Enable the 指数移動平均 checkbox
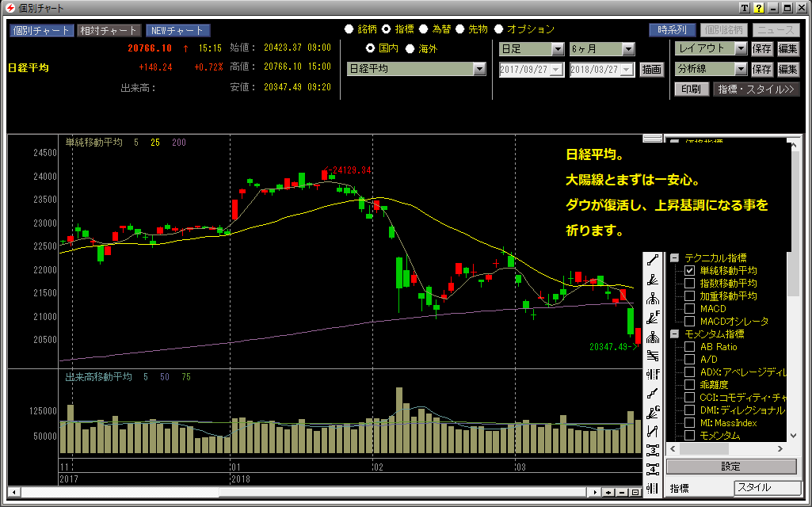This screenshot has width=812, height=507. tap(689, 284)
